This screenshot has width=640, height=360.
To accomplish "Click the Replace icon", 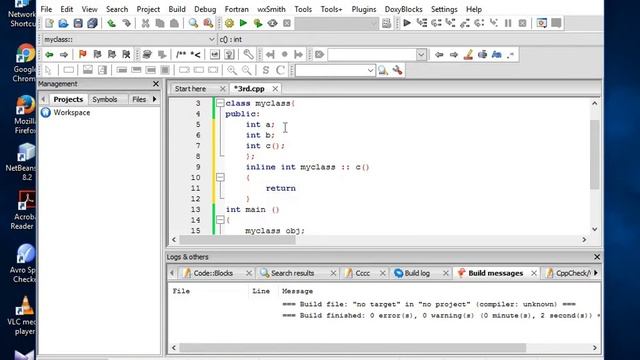I will [x=208, y=23].
